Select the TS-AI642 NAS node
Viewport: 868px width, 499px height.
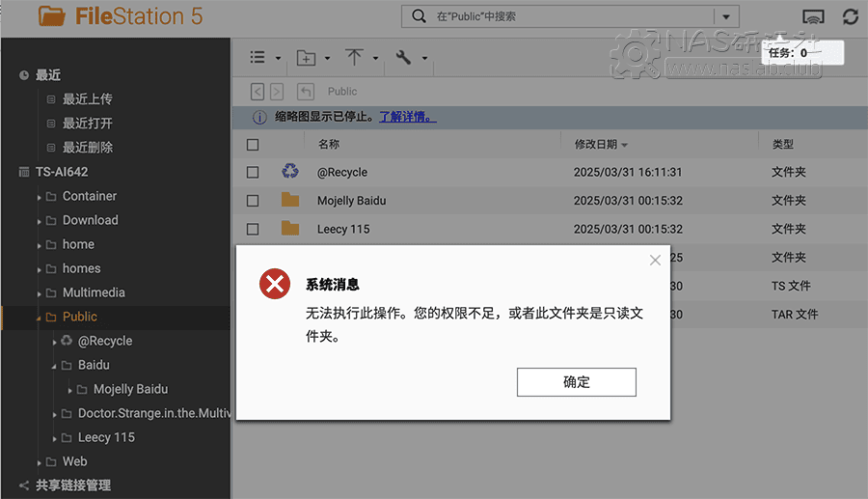coord(62,172)
